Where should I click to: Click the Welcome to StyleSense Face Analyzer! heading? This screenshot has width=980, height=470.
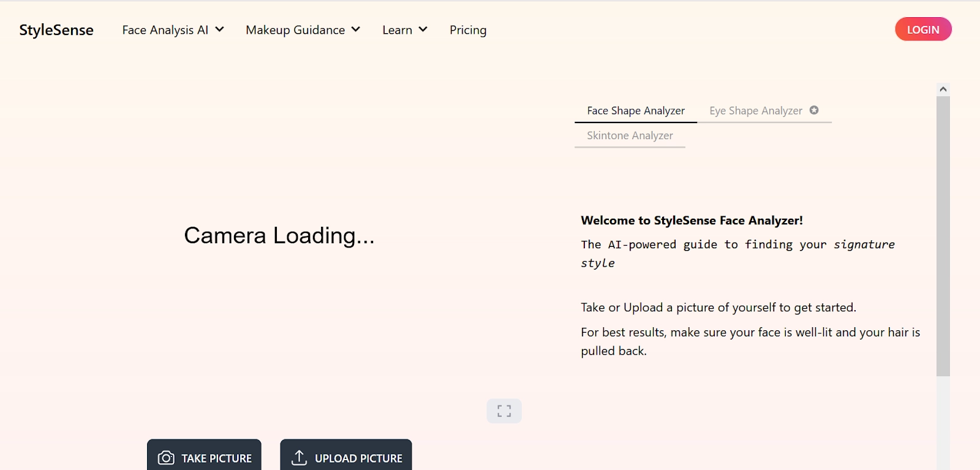click(x=692, y=221)
